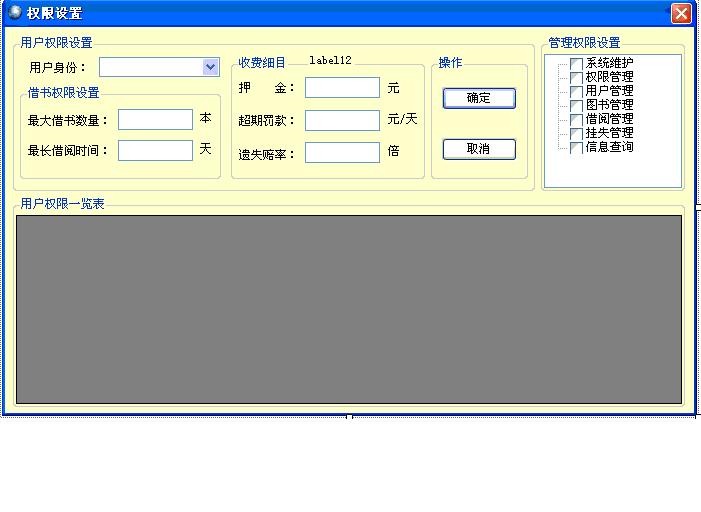Focus the 押金 input field
The height and width of the screenshot is (512, 701).
(x=342, y=87)
